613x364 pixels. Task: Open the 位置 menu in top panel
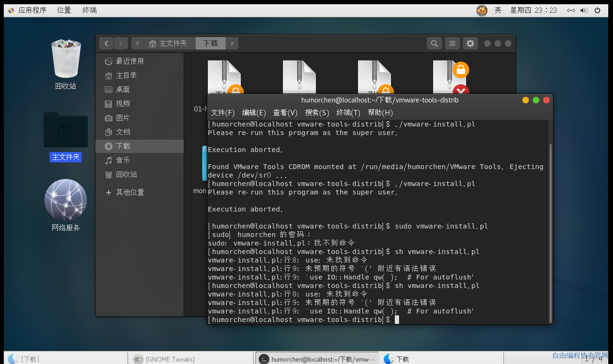[x=64, y=10]
